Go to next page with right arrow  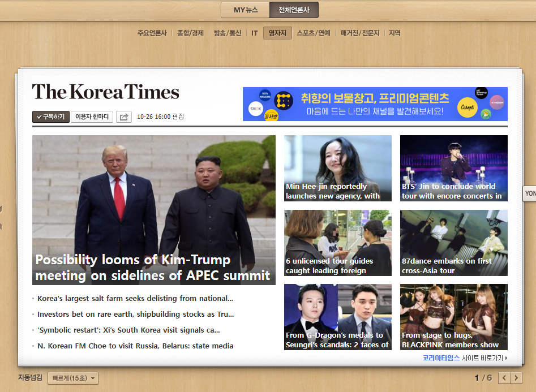pos(517,378)
